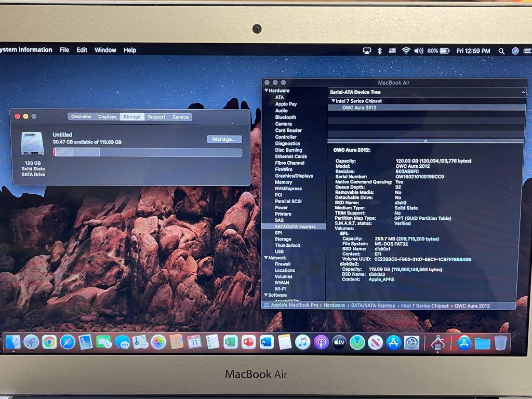
Task: Click the storage usage bar for Untitled
Action: click(x=148, y=152)
